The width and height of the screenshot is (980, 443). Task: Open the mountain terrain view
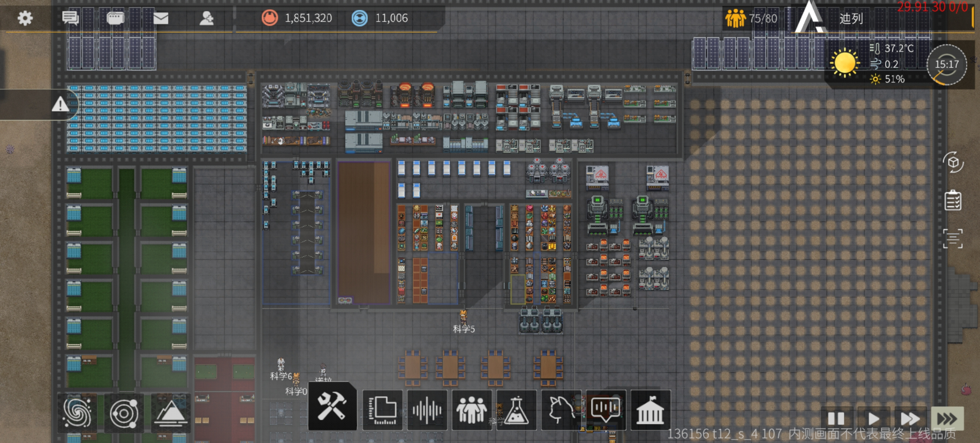point(171,412)
